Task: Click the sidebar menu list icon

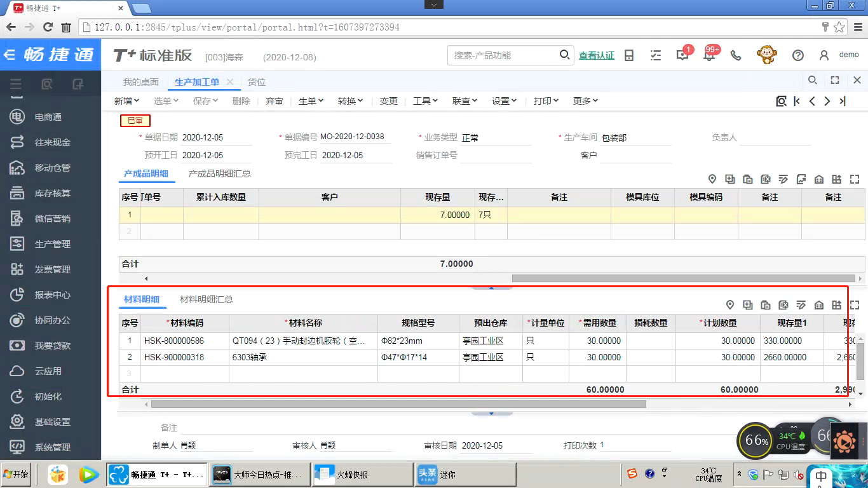Action: (16, 84)
